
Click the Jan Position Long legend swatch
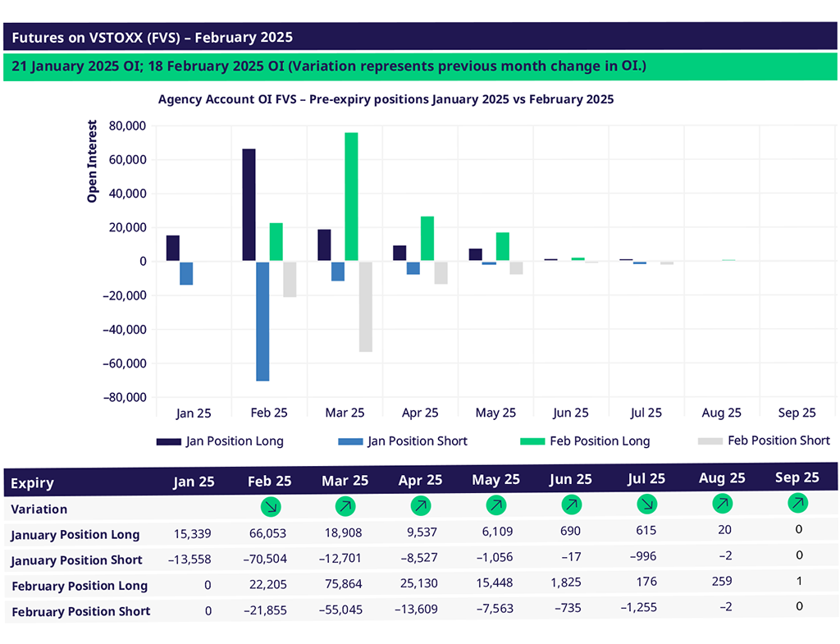[168, 441]
